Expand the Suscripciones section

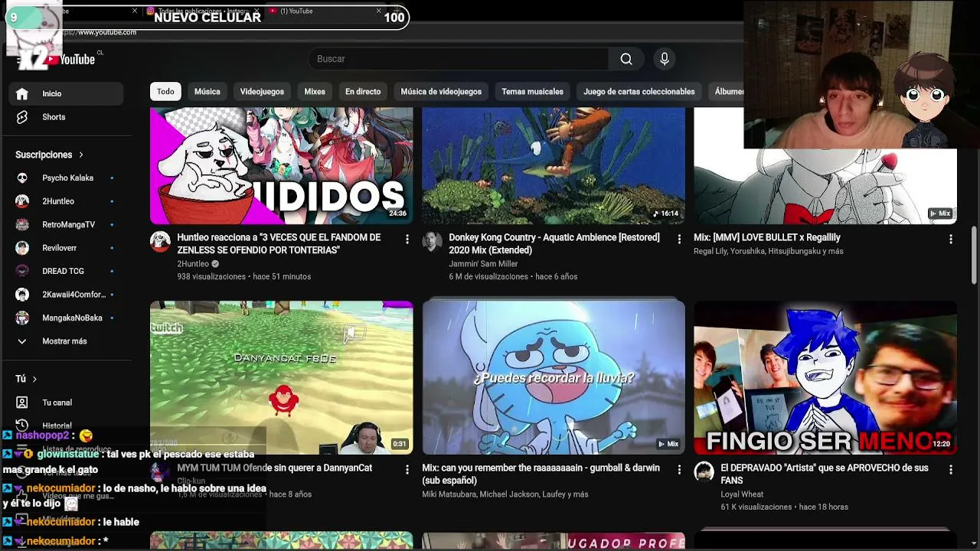49,155
